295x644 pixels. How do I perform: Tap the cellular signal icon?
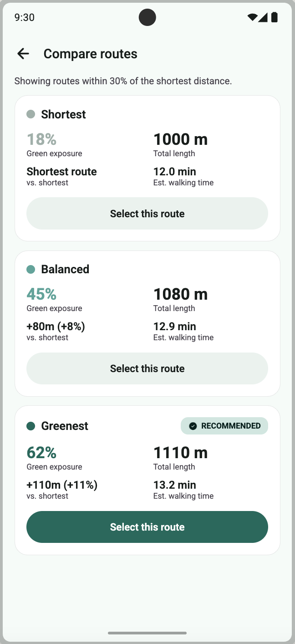263,18
